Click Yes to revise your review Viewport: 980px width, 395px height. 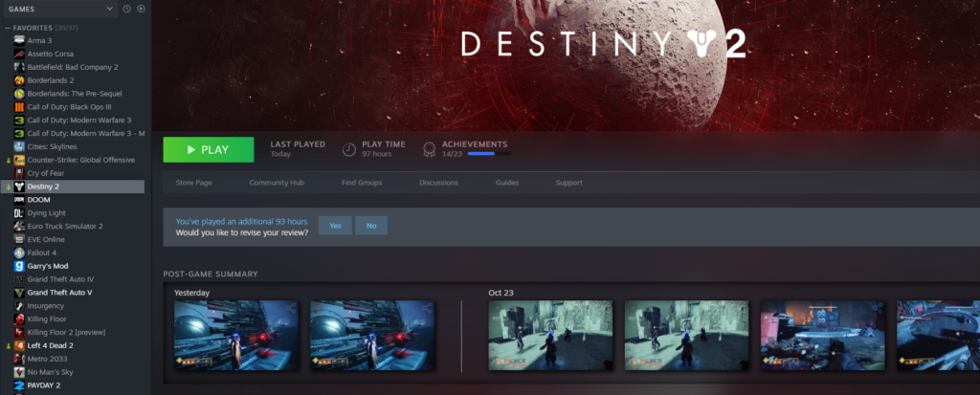click(x=335, y=226)
